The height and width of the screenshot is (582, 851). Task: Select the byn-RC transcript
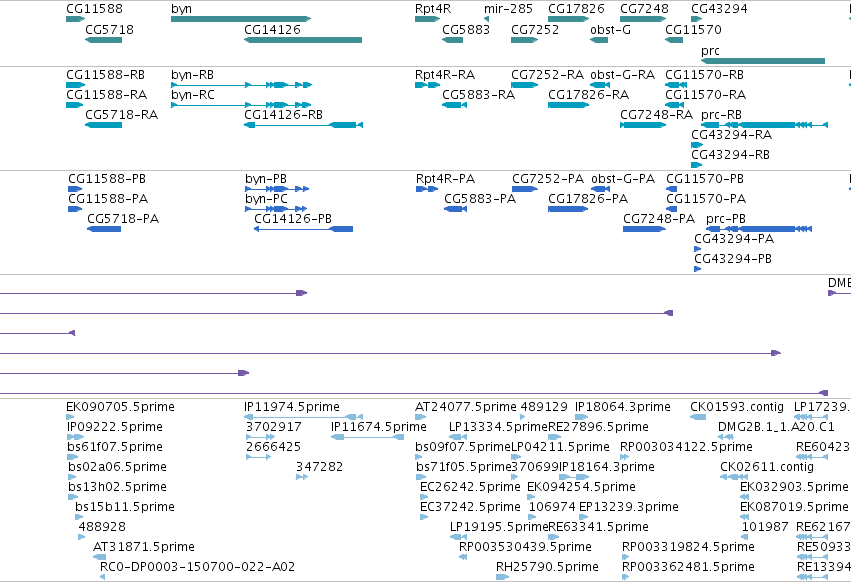242,105
